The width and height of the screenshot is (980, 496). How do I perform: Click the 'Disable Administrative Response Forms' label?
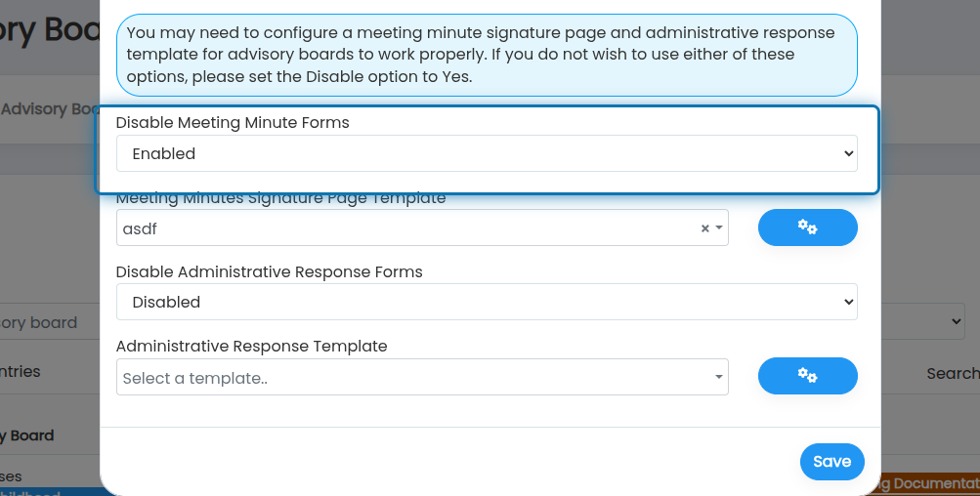click(x=269, y=271)
